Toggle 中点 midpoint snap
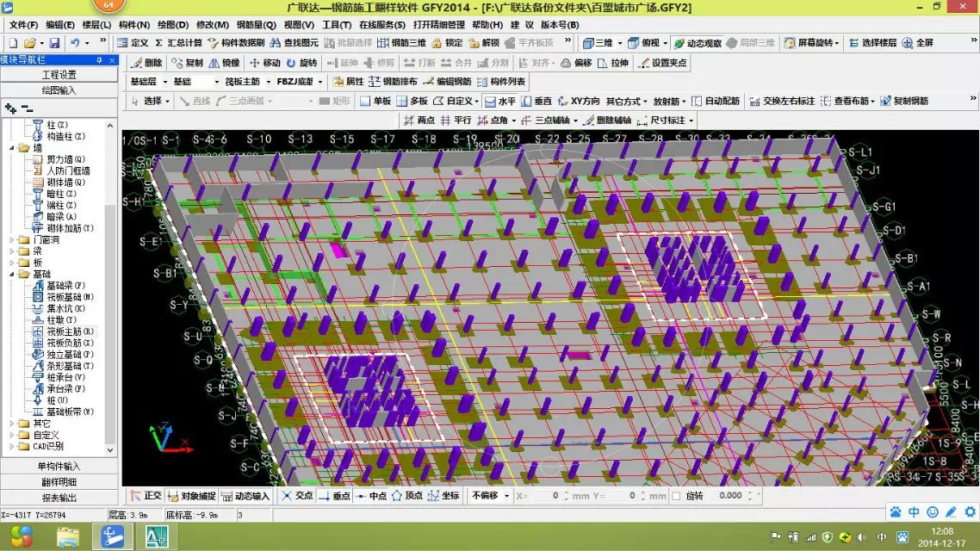 click(x=371, y=496)
